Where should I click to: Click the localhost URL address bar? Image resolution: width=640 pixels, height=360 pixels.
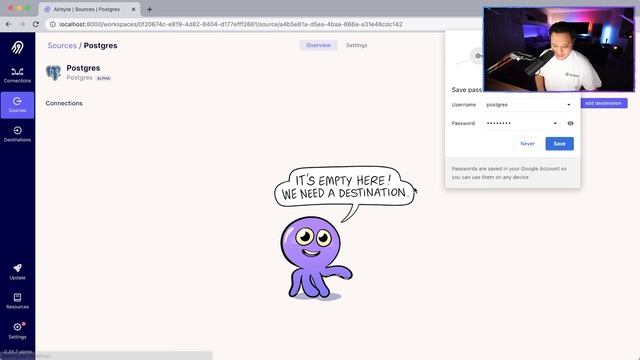(231, 24)
